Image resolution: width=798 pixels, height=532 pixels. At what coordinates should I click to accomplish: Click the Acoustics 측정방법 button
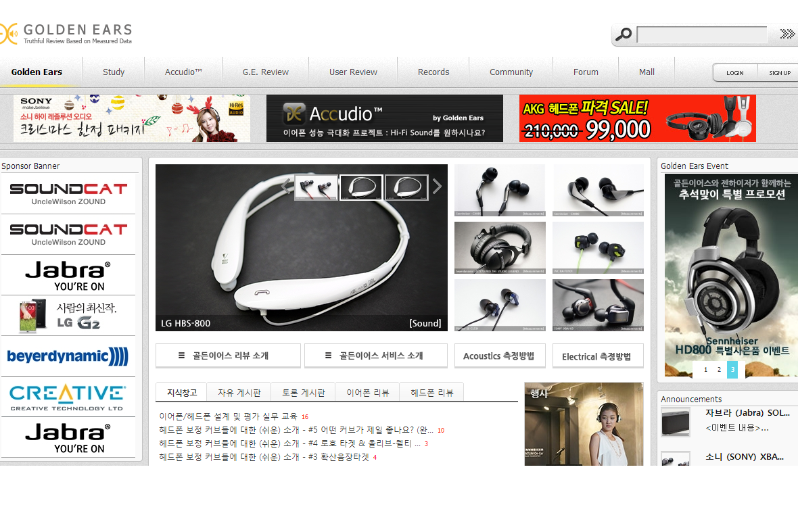499,356
